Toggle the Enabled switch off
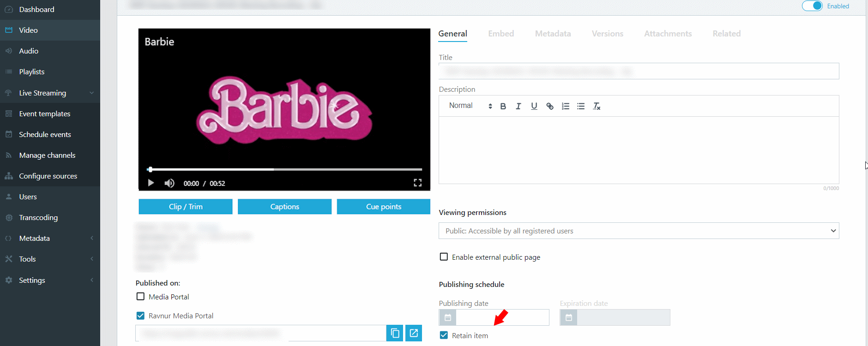The width and height of the screenshot is (868, 346). (812, 6)
